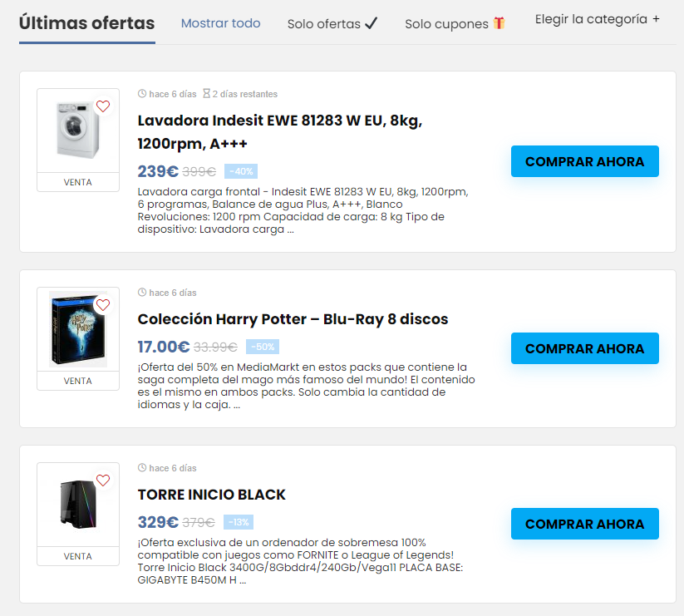Open Colección Harry Potter Blu-Ray title link
Image resolution: width=684 pixels, height=616 pixels.
click(x=293, y=319)
